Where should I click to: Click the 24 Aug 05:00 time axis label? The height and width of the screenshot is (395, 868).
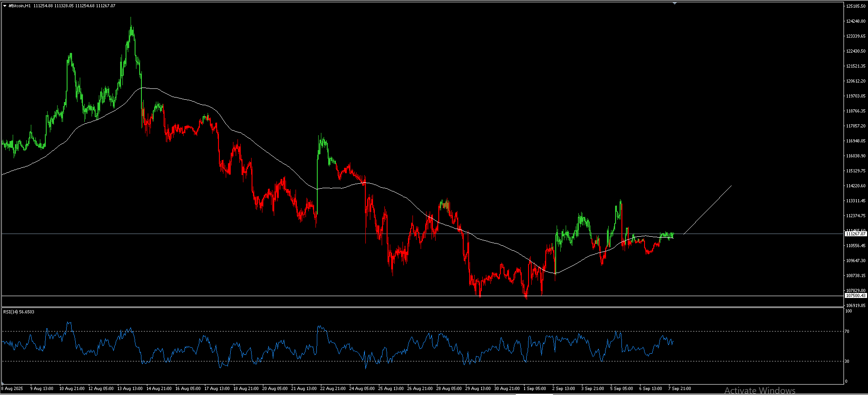click(x=362, y=389)
